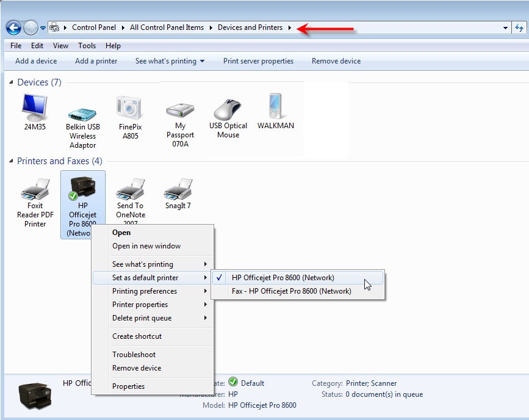Choose Remove device in context menu
Screen dimensions: 529x420
tap(153, 368)
